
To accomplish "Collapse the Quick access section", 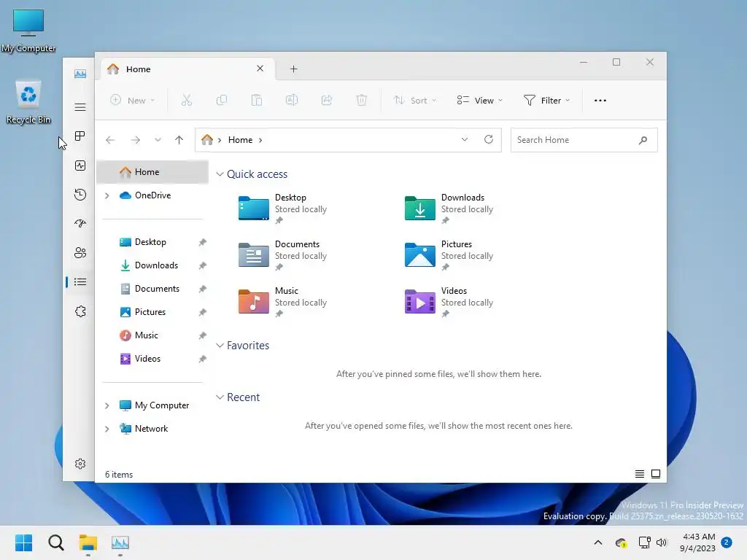I will pyautogui.click(x=220, y=174).
